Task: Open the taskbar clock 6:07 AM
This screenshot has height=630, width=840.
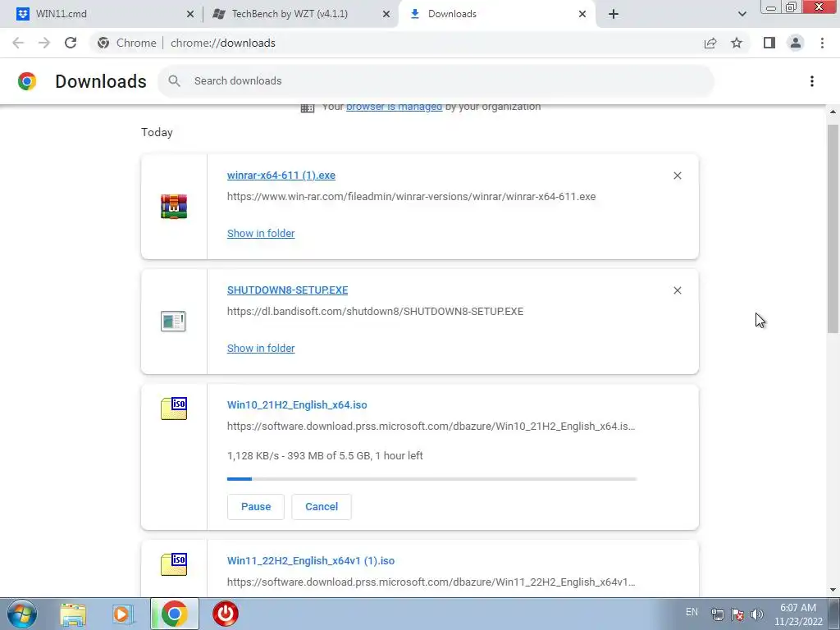Action: point(798,614)
